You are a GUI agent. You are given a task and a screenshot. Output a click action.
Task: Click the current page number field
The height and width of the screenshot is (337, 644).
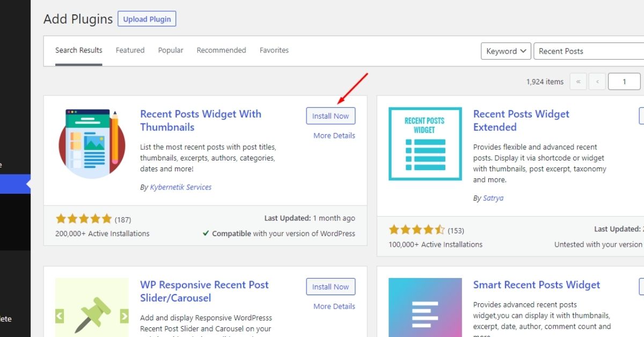coord(624,82)
